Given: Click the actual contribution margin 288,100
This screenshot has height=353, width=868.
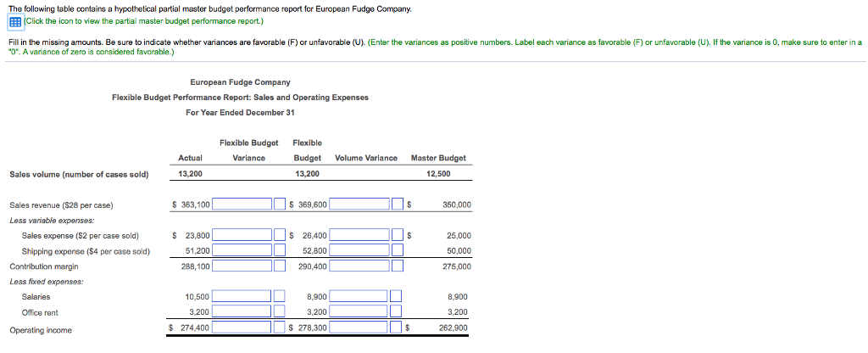Looking at the screenshot, I should point(196,266).
